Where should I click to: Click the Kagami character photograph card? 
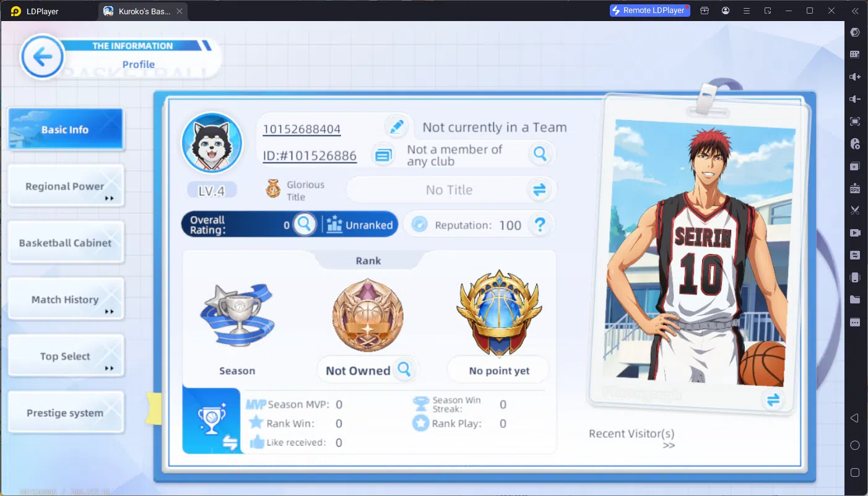point(699,254)
